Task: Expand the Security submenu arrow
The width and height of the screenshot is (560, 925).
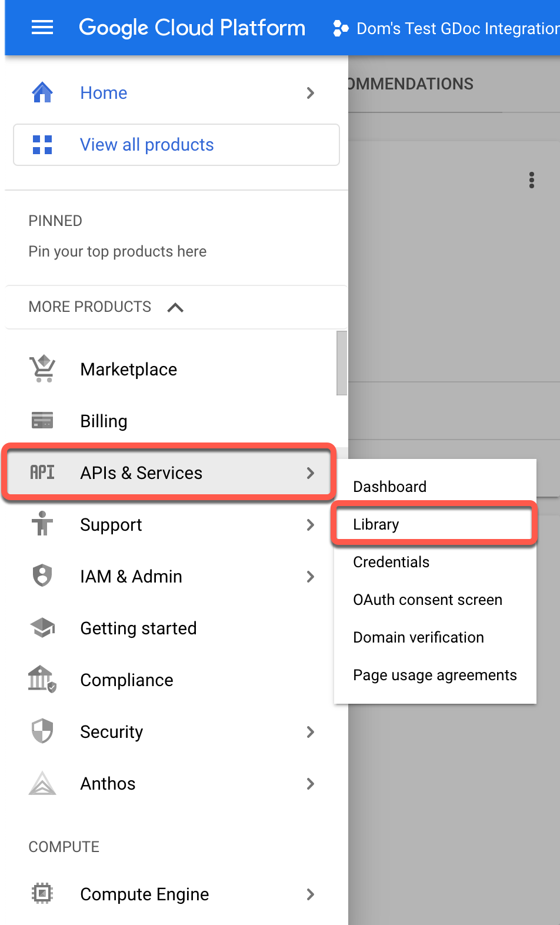Action: tap(311, 732)
